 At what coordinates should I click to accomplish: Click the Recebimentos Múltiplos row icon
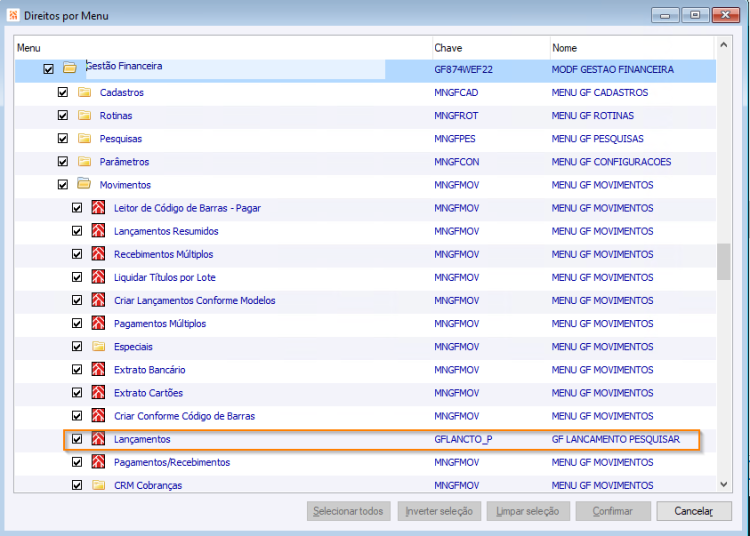point(98,254)
